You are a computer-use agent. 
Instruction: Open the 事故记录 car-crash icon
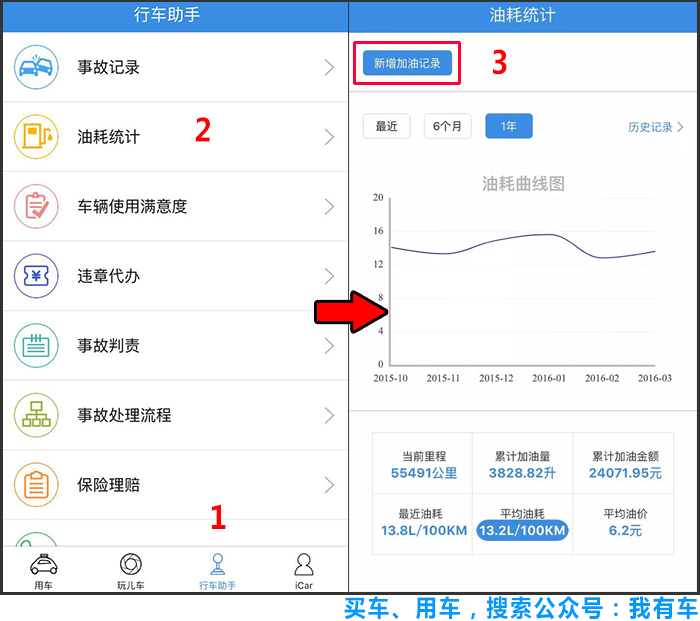(x=36, y=67)
